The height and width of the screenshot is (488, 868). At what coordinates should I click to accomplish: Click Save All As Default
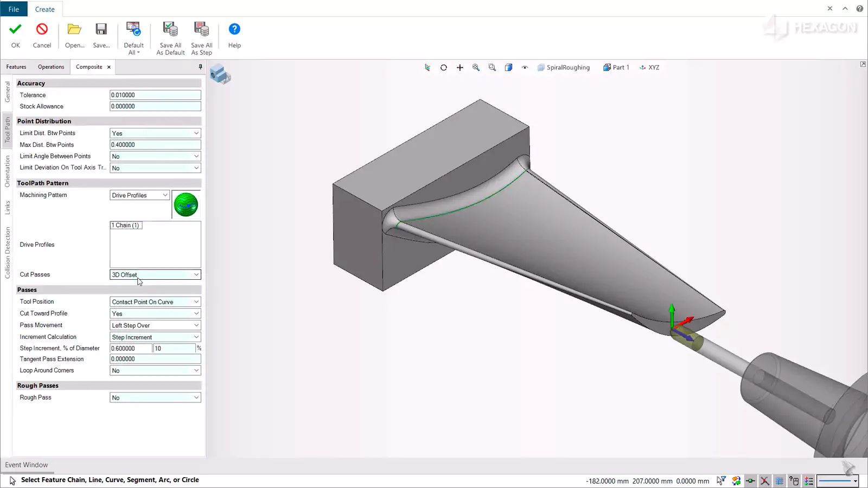pos(170,38)
